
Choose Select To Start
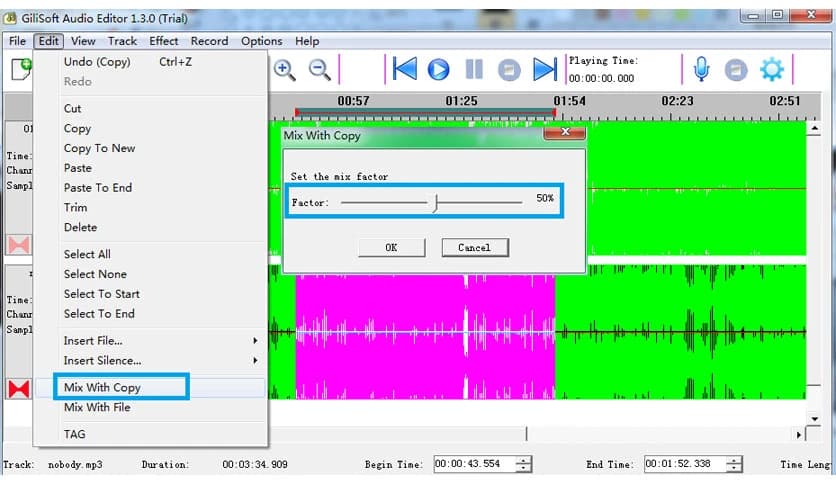coord(150,294)
